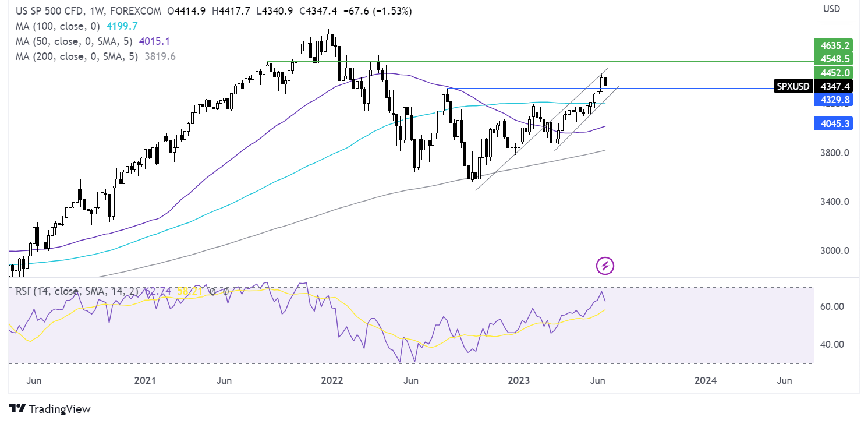Click the 2024 label on time axis
The height and width of the screenshot is (424, 868).
click(706, 381)
